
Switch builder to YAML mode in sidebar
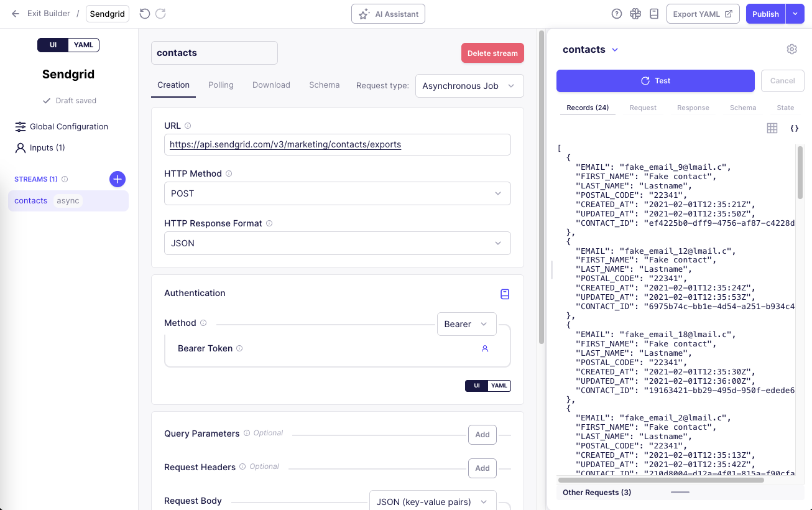click(83, 45)
